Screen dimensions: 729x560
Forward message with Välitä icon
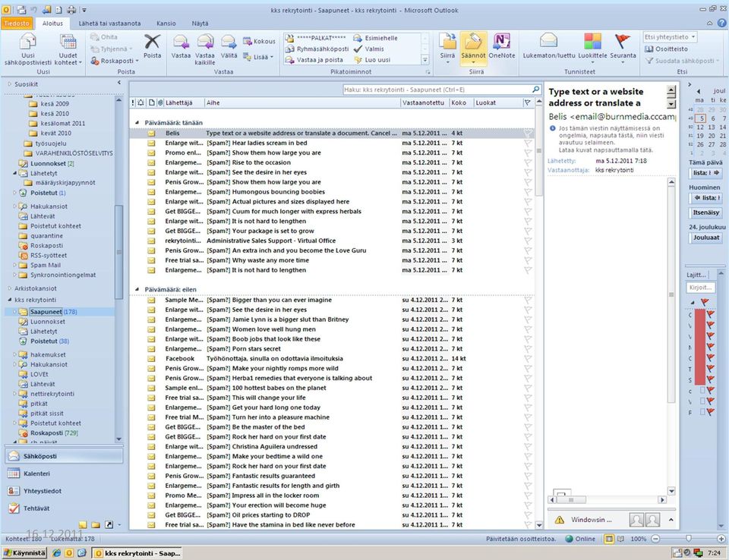pyautogui.click(x=229, y=46)
